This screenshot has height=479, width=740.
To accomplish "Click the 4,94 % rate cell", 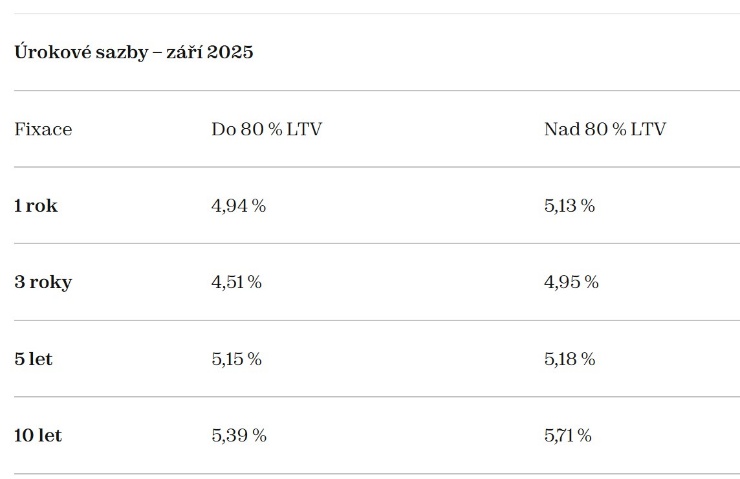I will [x=239, y=206].
